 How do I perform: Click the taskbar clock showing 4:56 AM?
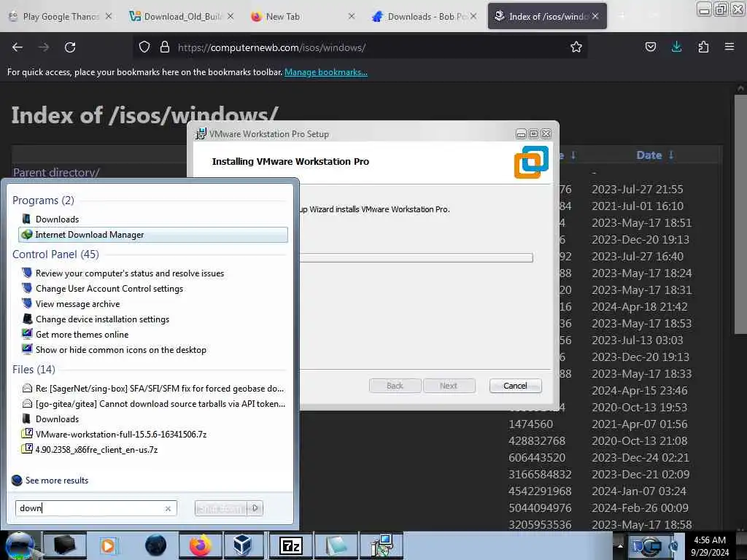click(x=709, y=545)
